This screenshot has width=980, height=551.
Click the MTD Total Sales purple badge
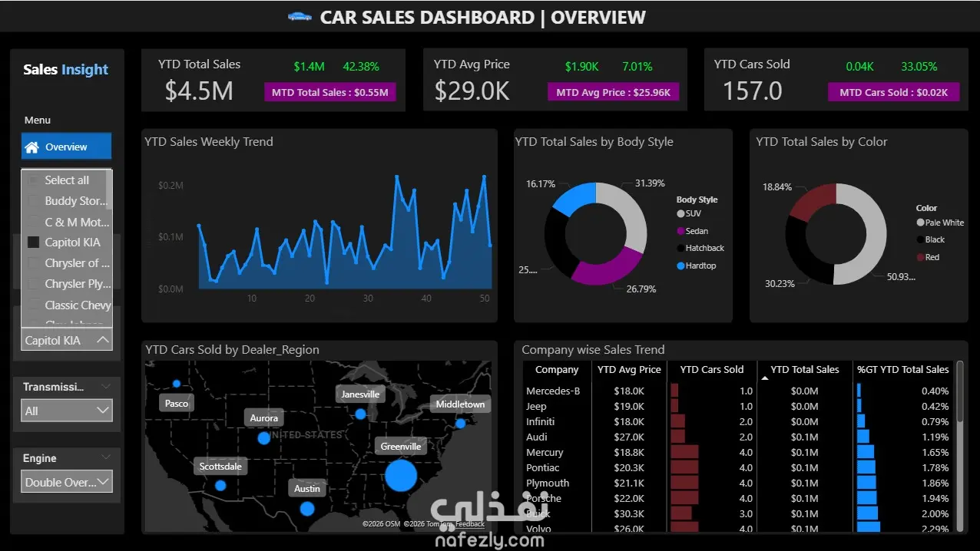329,92
